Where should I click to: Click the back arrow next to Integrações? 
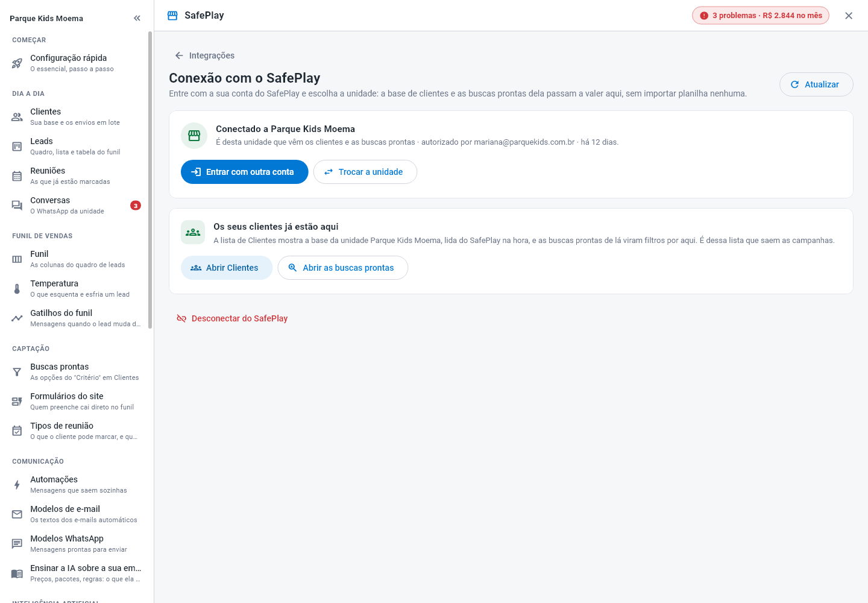pyautogui.click(x=179, y=55)
